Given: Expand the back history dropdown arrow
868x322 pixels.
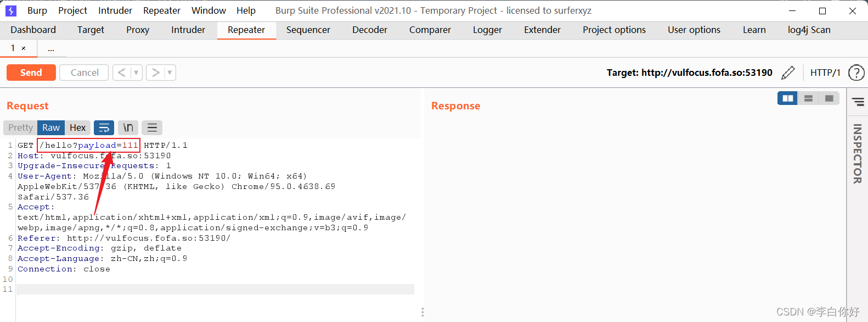Looking at the screenshot, I should point(137,73).
